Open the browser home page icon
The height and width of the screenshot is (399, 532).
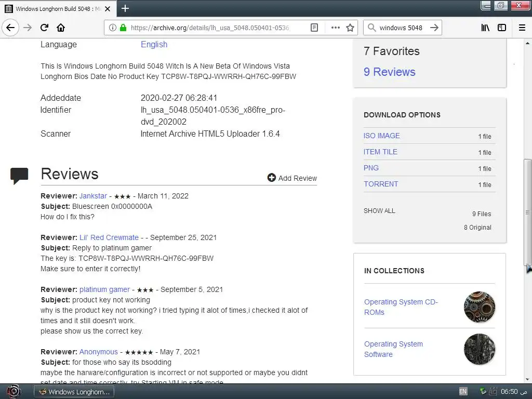(61, 28)
